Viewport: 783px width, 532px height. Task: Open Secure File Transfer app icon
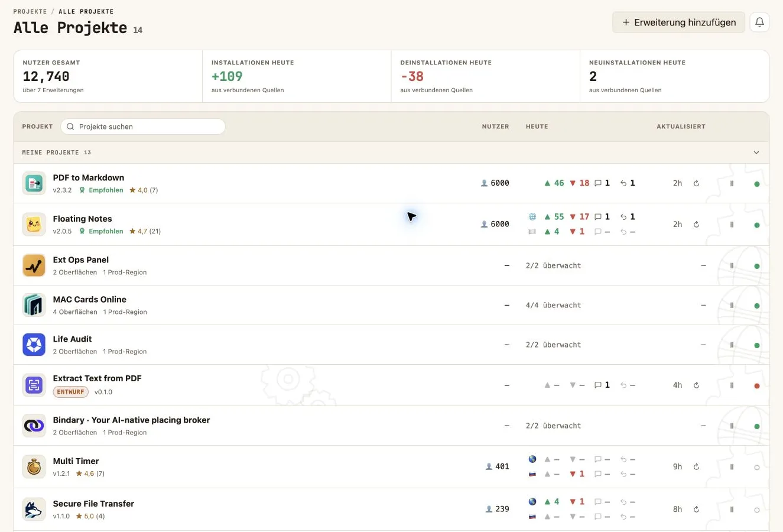(34, 510)
